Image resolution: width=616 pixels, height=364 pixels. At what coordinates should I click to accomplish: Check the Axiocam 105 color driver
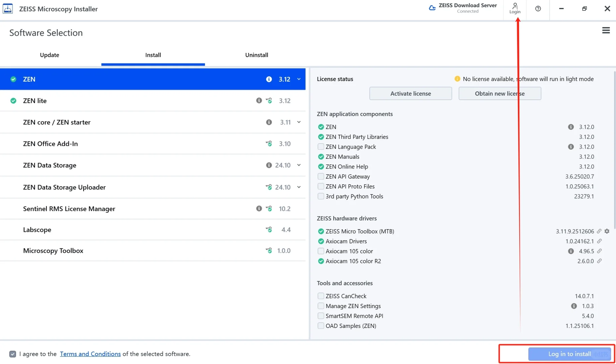(x=321, y=251)
